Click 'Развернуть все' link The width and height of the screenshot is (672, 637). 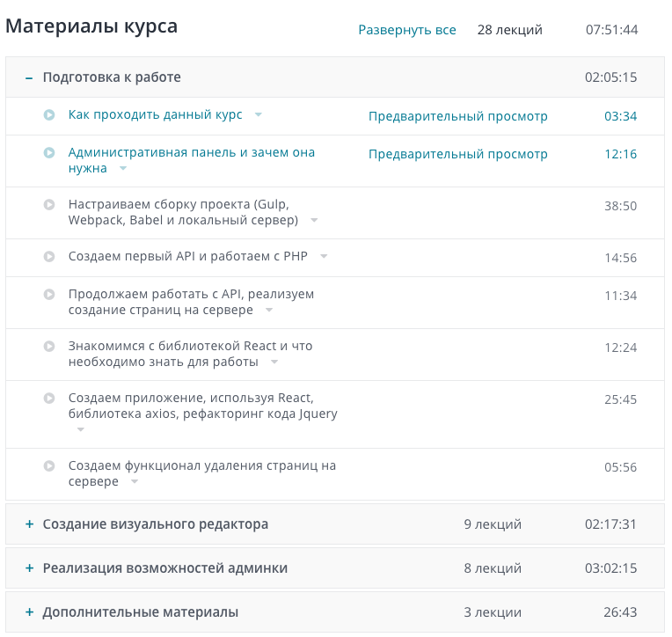406,30
